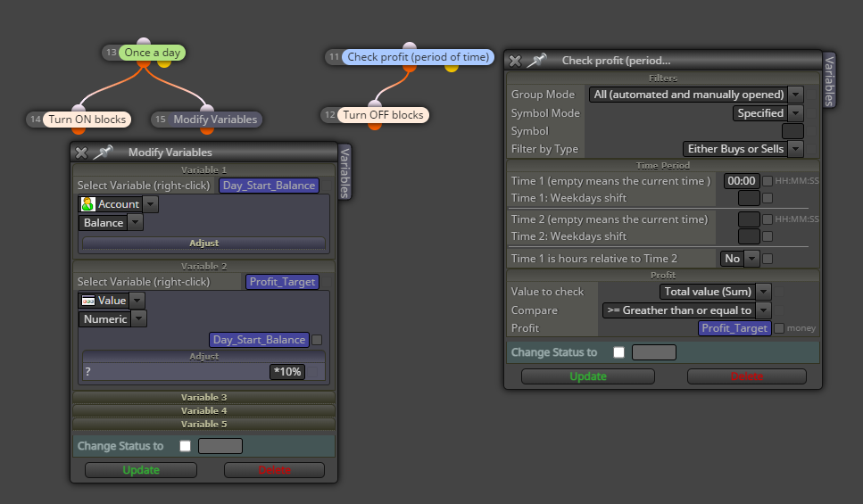The width and height of the screenshot is (863, 504).
Task: Click Day_Start_Balance value field in Variable 2
Action: coord(259,340)
